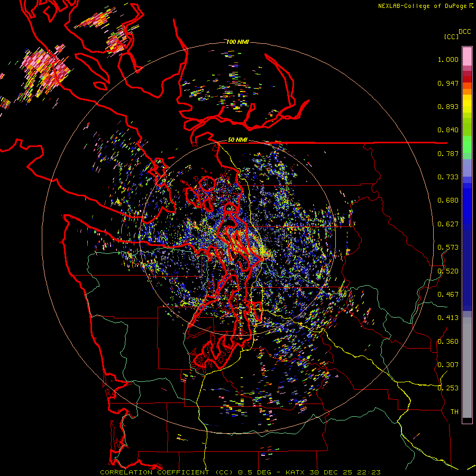Viewport: 476px width, 476px height.
Task: Click the 0.520 color scale value
Action: point(448,271)
